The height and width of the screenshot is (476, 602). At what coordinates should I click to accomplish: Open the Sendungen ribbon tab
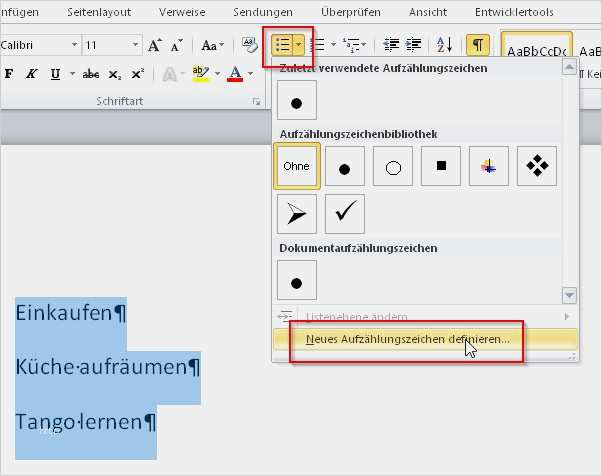tap(263, 12)
